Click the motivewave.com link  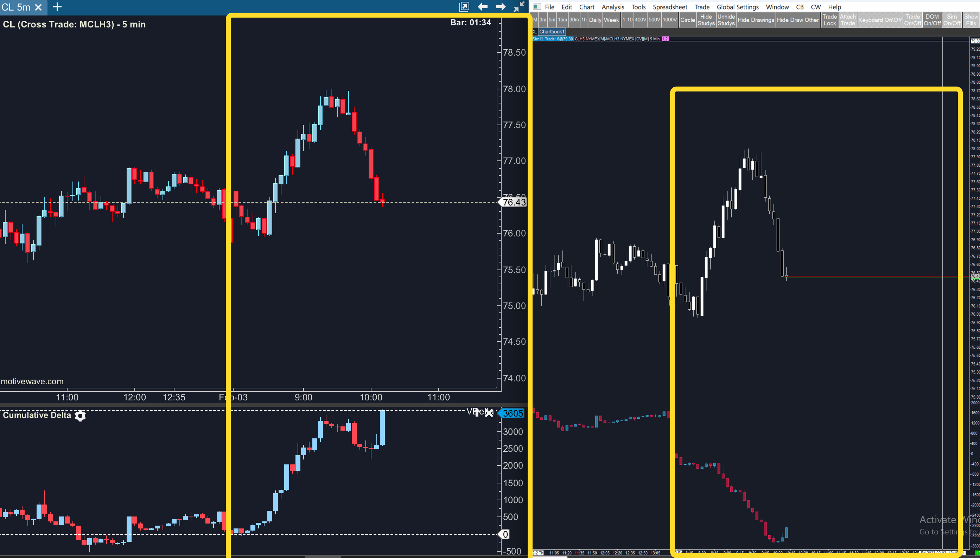tap(32, 381)
